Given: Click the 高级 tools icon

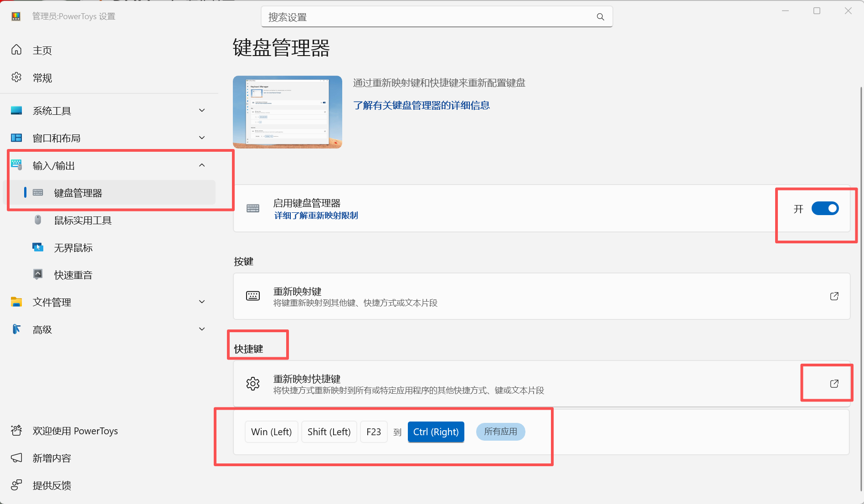Looking at the screenshot, I should [x=16, y=329].
